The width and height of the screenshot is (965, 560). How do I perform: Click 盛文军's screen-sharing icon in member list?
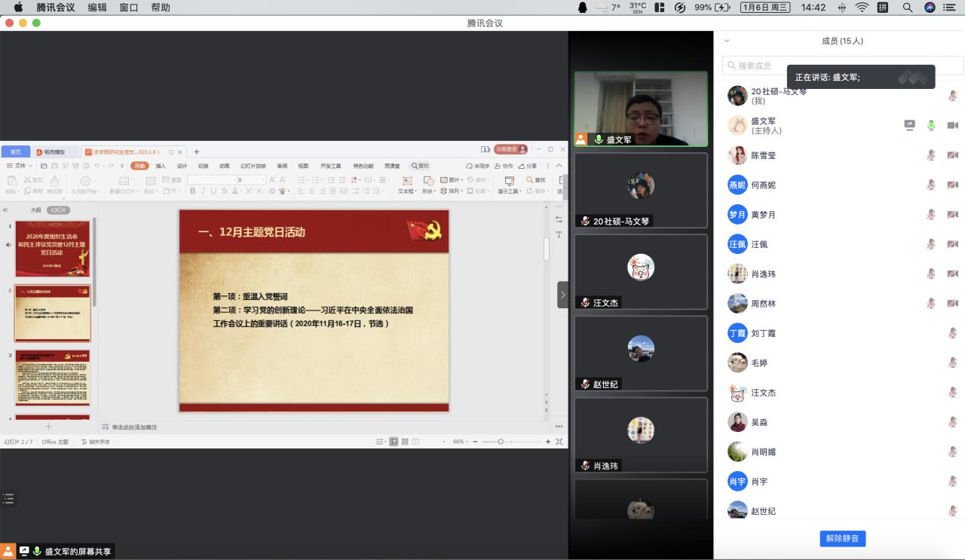point(910,125)
